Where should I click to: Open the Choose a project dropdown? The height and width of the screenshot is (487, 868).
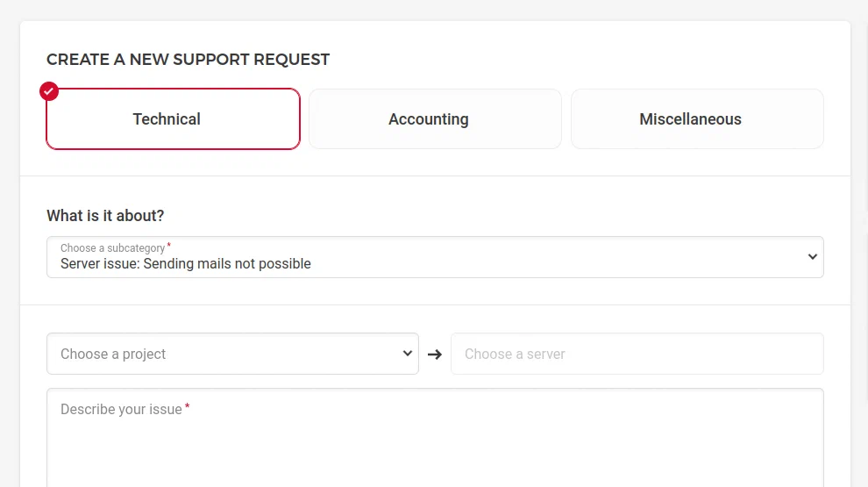pyautogui.click(x=232, y=354)
